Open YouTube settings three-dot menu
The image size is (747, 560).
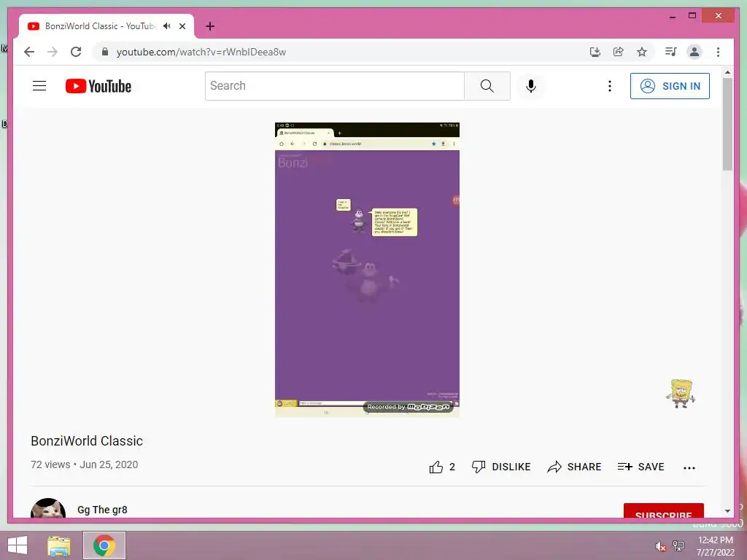(609, 86)
